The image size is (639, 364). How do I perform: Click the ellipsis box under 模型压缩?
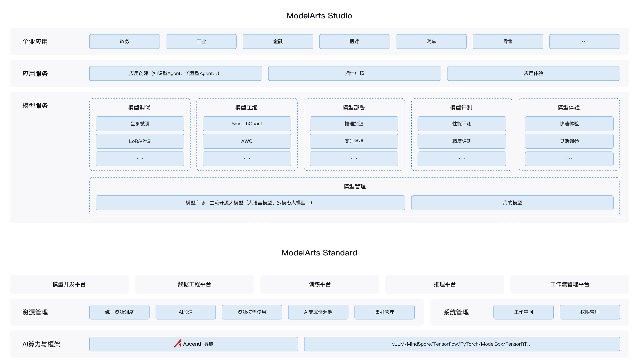[247, 158]
